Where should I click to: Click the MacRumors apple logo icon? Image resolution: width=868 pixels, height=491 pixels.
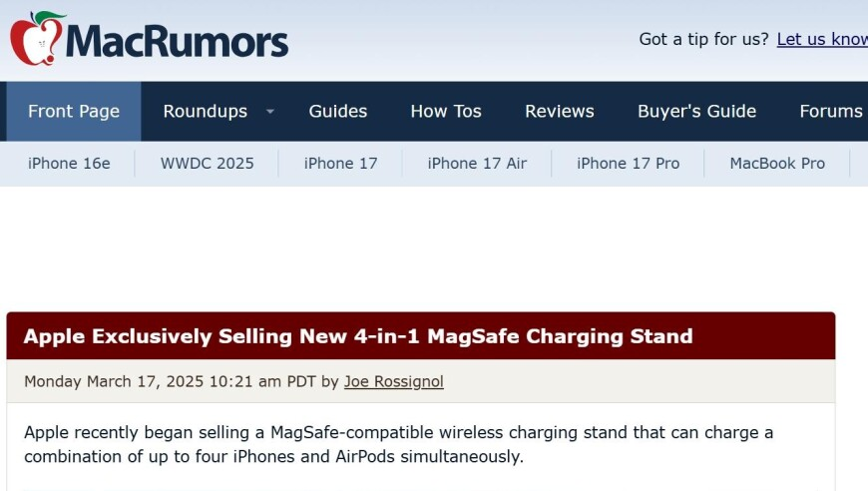pyautogui.click(x=37, y=38)
